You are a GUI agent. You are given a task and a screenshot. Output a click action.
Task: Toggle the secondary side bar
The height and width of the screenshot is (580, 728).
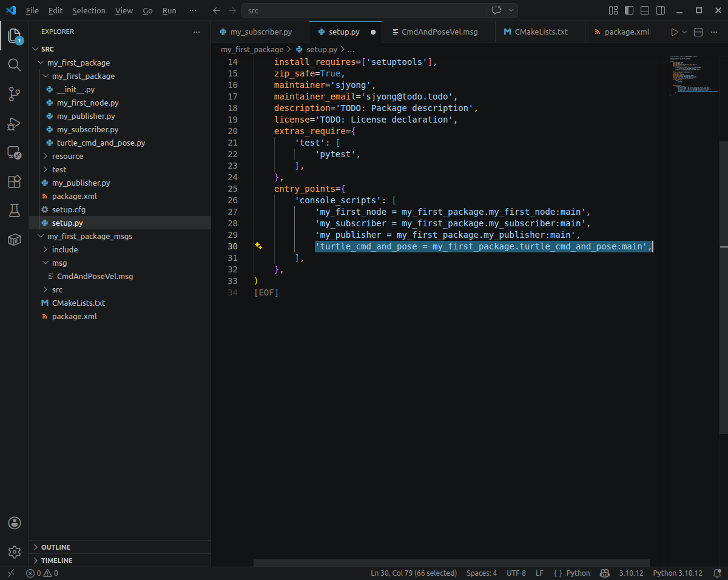coord(661,11)
